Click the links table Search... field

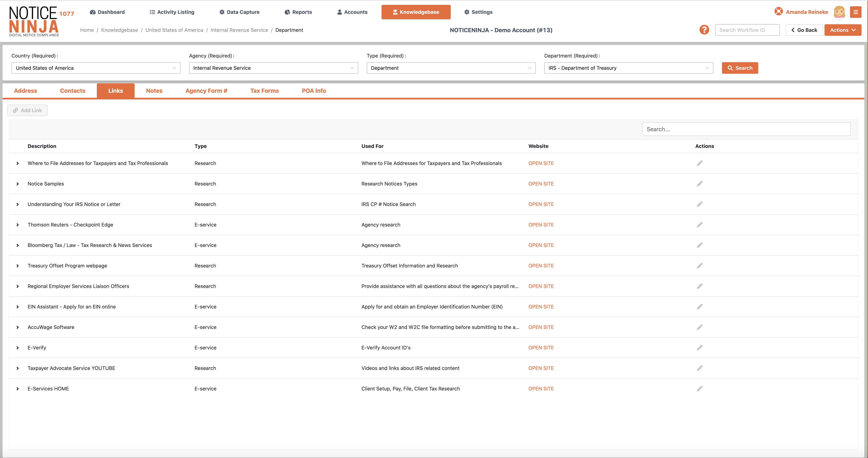pyautogui.click(x=746, y=129)
